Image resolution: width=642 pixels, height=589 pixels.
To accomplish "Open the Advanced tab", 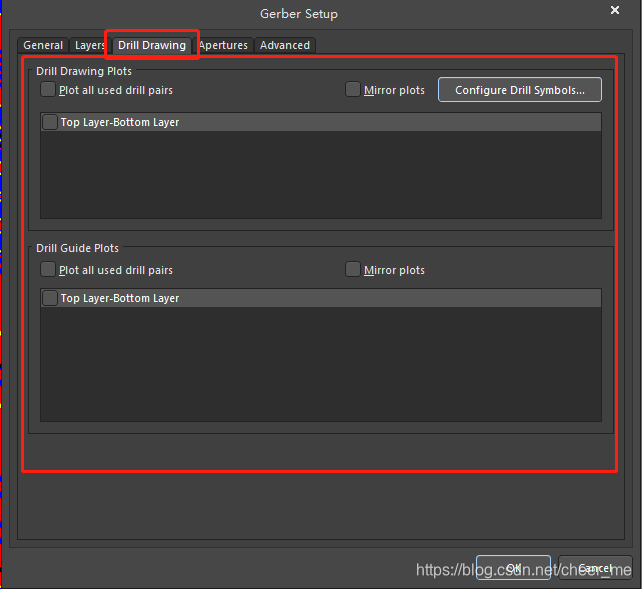I will pos(285,45).
